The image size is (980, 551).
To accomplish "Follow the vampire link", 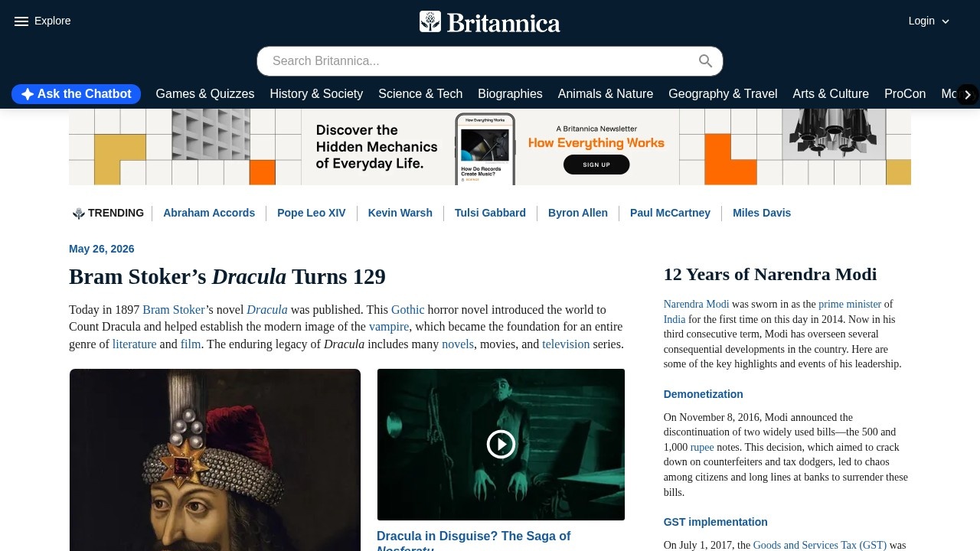I will click(x=389, y=327).
